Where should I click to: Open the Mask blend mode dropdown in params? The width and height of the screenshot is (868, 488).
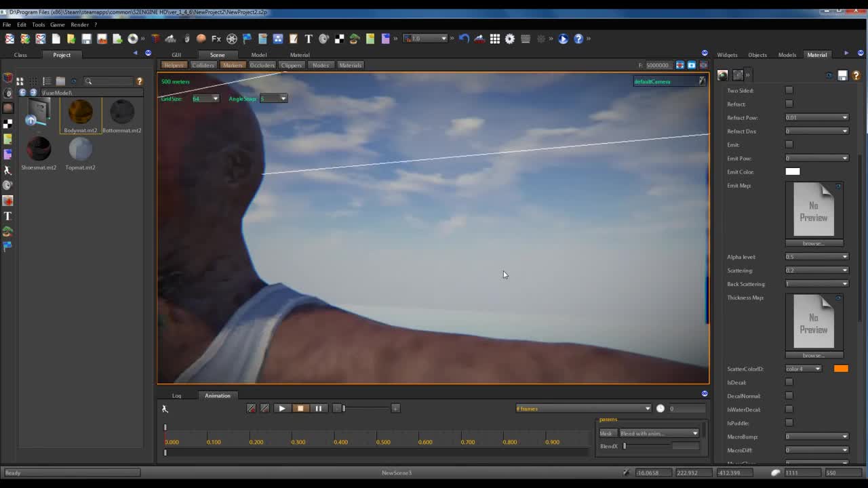[x=658, y=433]
